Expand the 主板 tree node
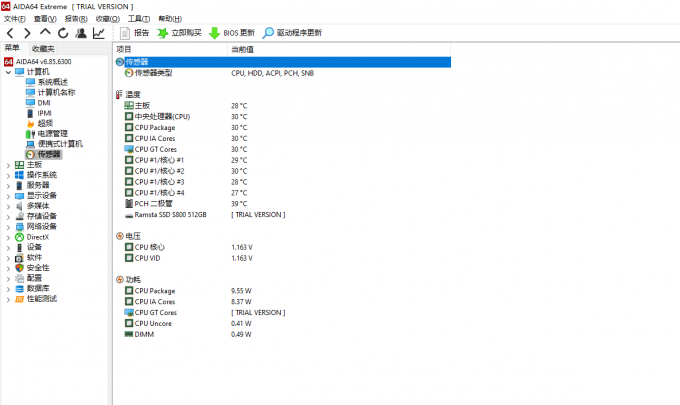Image resolution: width=680 pixels, height=405 pixels. [8, 164]
